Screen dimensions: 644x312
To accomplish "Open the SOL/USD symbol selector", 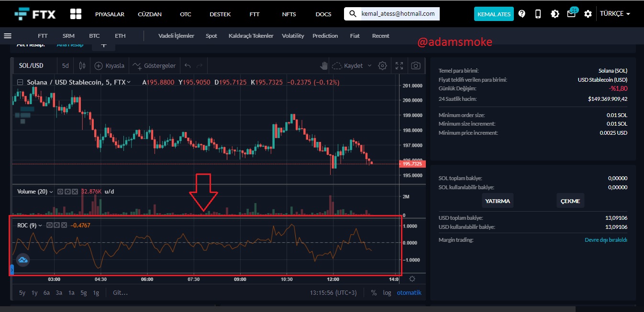I will coord(31,65).
